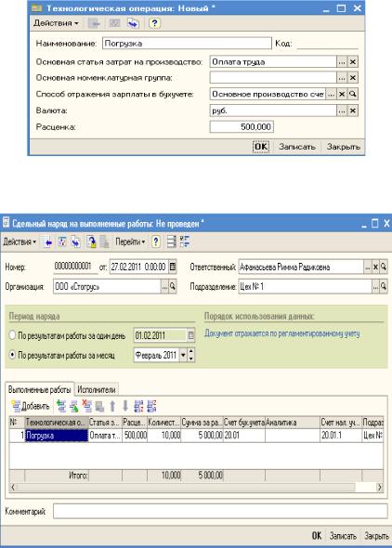
Task: Expand the Февраль 2011 month dropdown
Action: point(183,356)
